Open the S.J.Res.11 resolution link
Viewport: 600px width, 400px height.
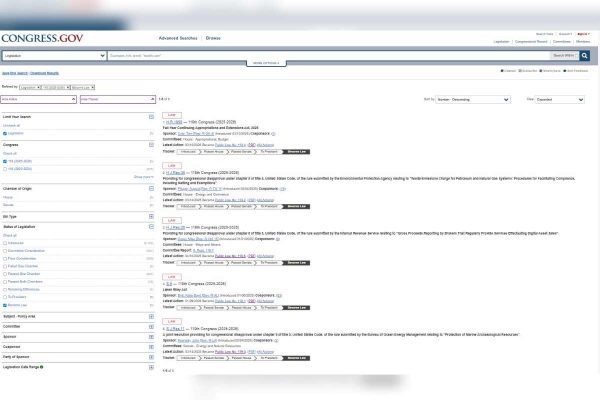pyautogui.click(x=175, y=329)
